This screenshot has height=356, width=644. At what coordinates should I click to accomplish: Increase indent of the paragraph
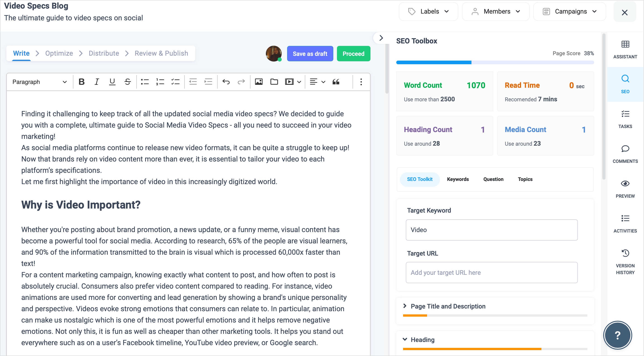(208, 82)
